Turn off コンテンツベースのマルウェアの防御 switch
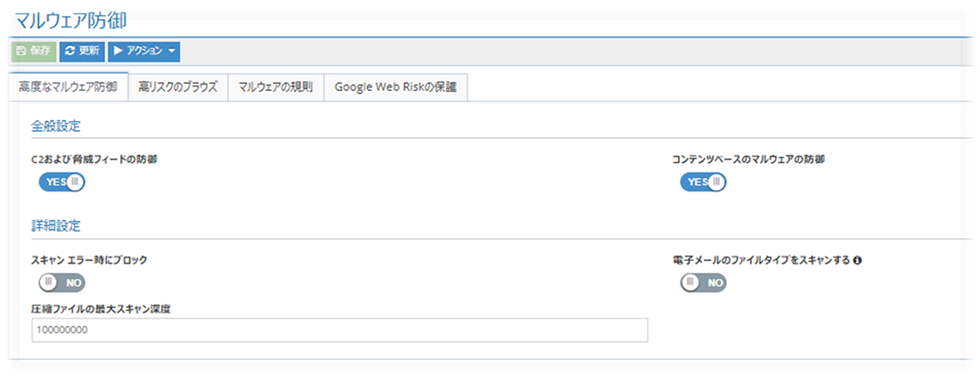The height and width of the screenshot is (382, 980). click(703, 183)
